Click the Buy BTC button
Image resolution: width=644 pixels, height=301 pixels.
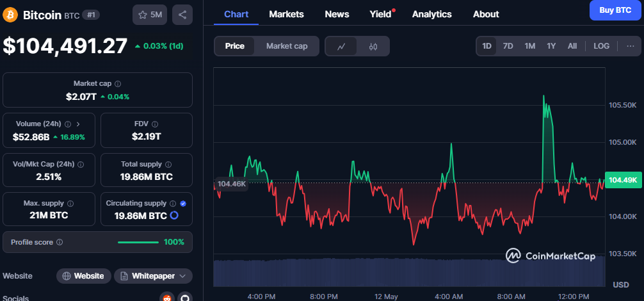tap(615, 10)
